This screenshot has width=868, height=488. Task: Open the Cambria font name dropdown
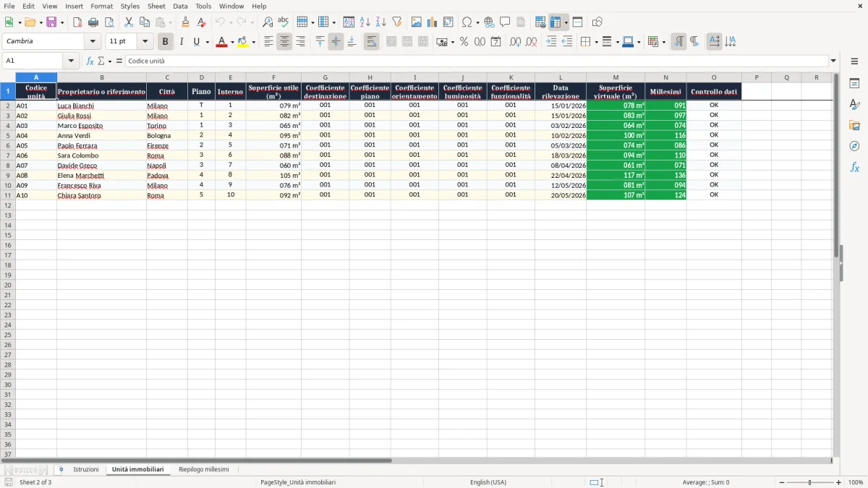93,42
